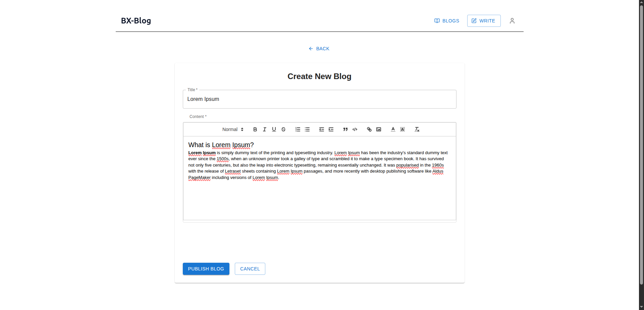Image resolution: width=644 pixels, height=310 pixels.
Task: Insert a code block
Action: point(355,129)
